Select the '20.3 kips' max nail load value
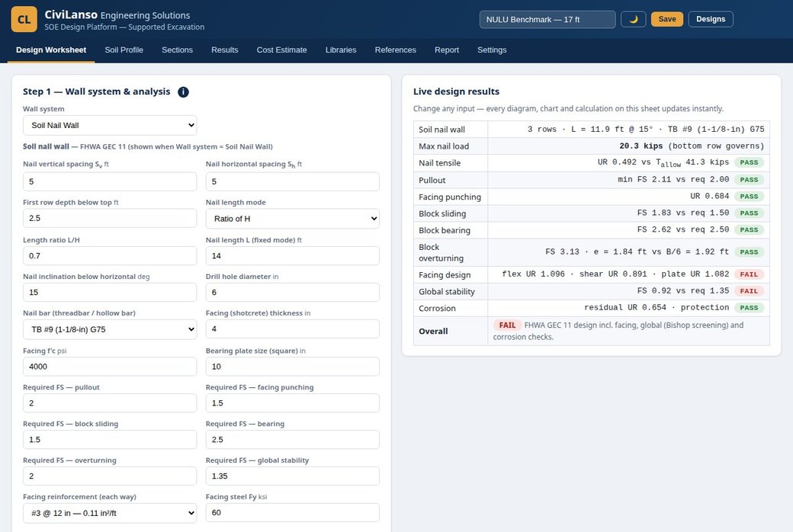The height and width of the screenshot is (532, 793). (x=640, y=146)
